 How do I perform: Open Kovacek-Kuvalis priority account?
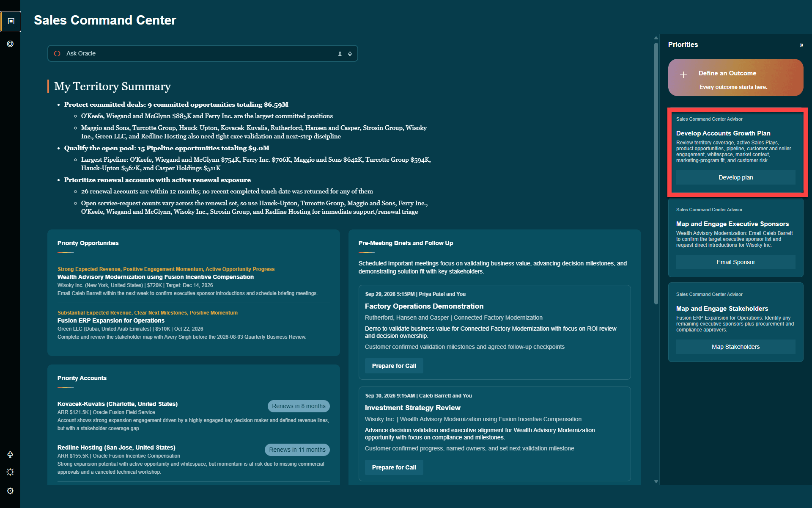click(118, 404)
